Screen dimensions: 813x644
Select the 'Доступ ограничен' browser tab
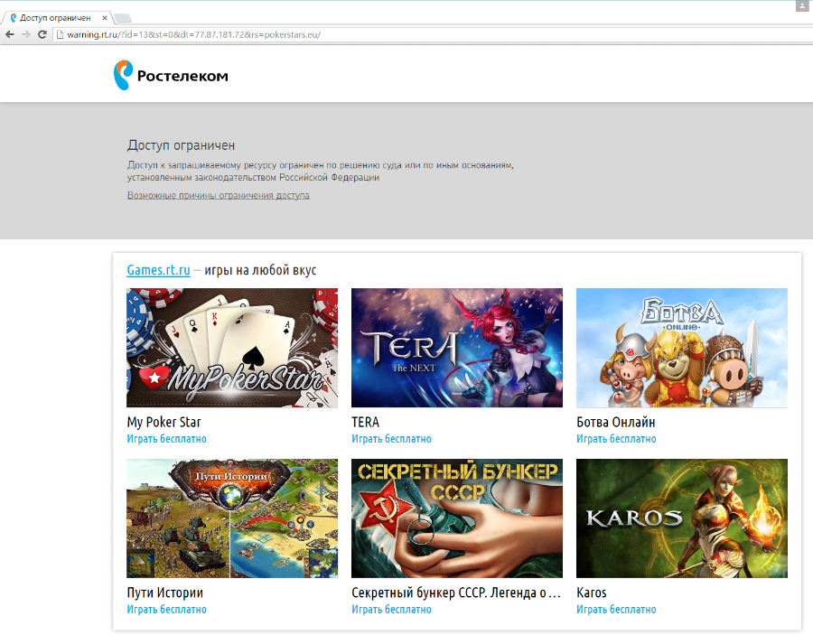tap(54, 18)
